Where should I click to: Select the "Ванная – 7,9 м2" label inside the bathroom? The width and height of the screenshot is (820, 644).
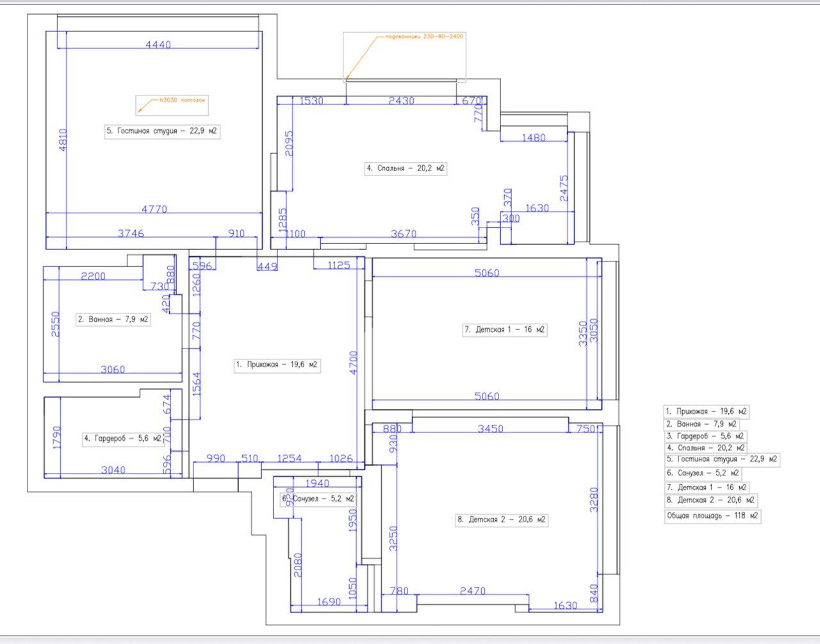[113, 319]
